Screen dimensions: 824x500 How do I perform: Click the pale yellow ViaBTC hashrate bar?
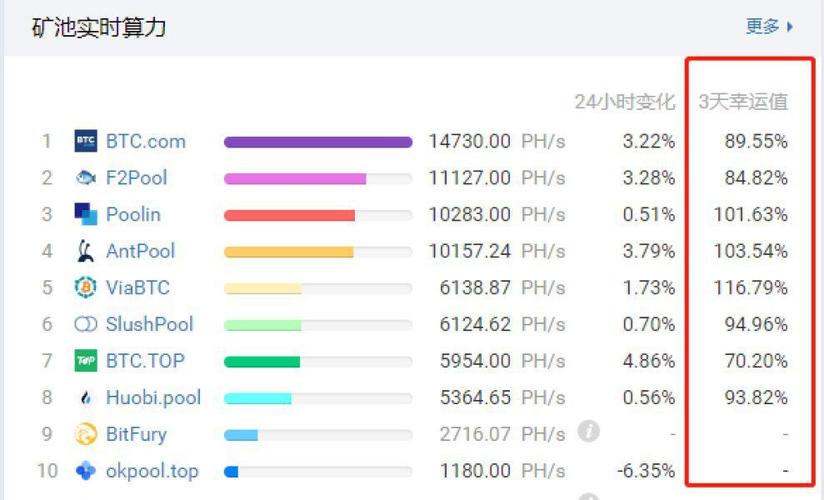click(263, 289)
